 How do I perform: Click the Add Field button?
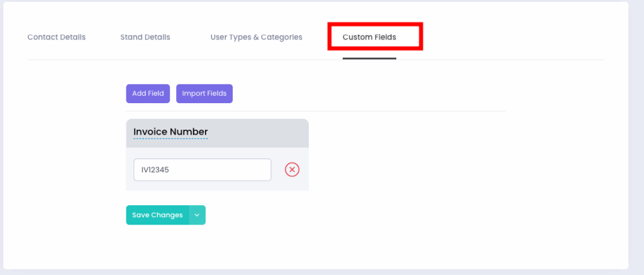coord(148,94)
